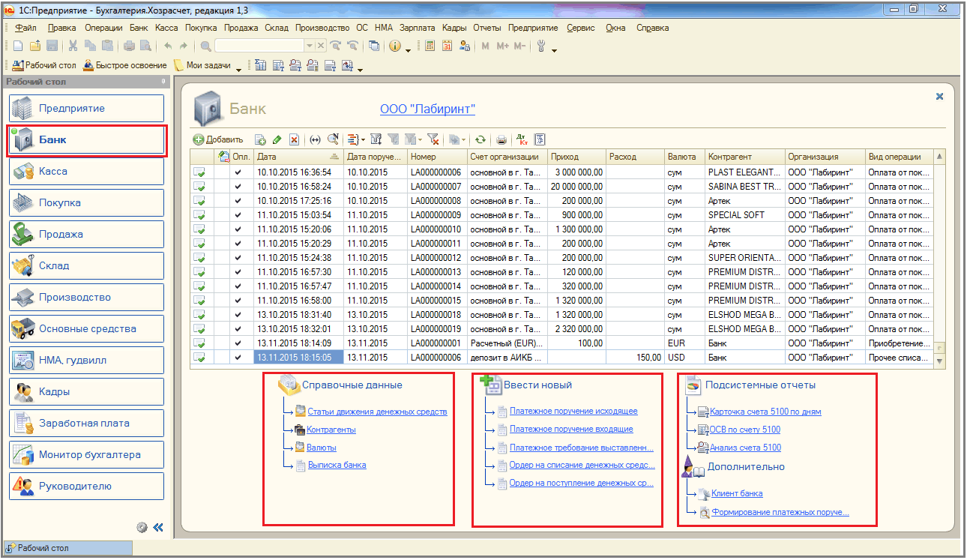
Task: Select the PLAST ELEGANT contragent cell
Action: point(745,172)
